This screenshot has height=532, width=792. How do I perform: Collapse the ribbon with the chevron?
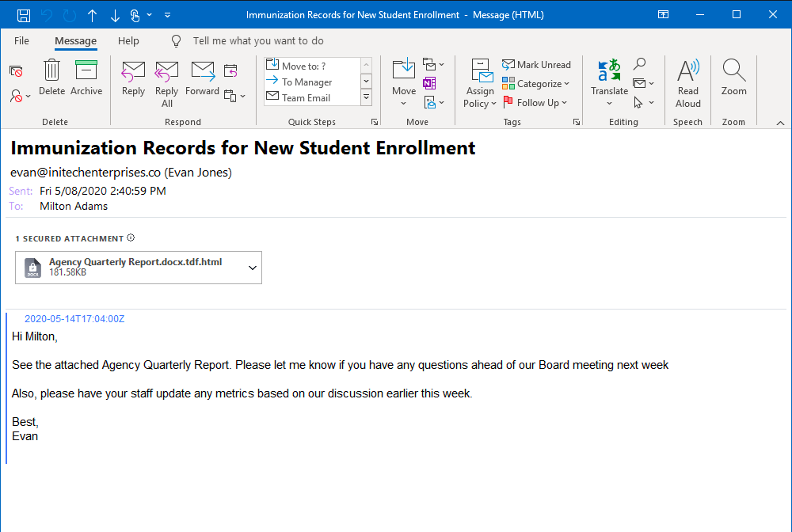click(x=780, y=122)
